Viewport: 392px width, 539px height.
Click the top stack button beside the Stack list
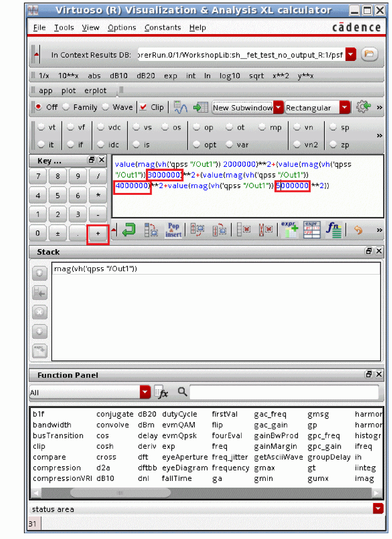coord(39,274)
